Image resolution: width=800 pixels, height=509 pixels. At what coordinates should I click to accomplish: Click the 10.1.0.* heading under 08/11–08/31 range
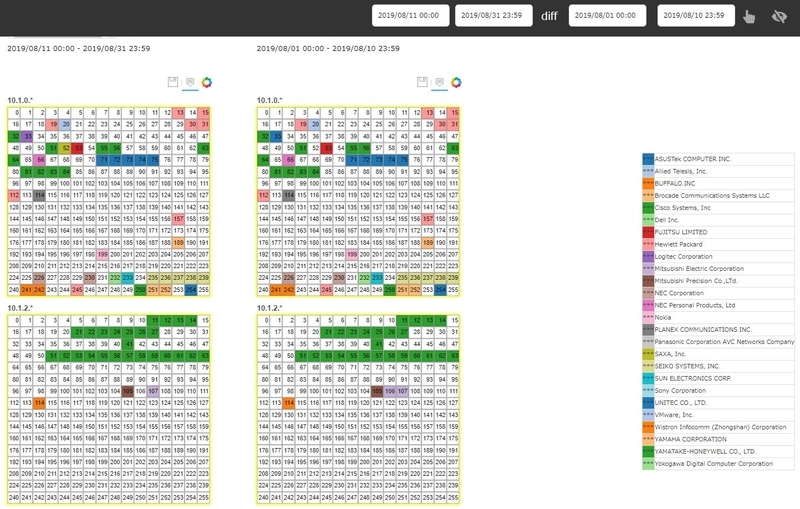tap(20, 100)
